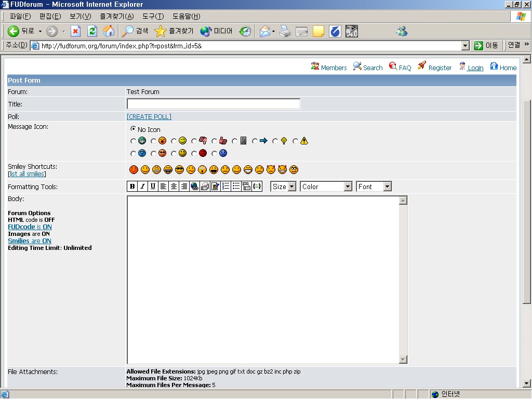The height and width of the screenshot is (399, 532).
Task: Insert a bulleted list from formatting tools
Action: [236, 187]
